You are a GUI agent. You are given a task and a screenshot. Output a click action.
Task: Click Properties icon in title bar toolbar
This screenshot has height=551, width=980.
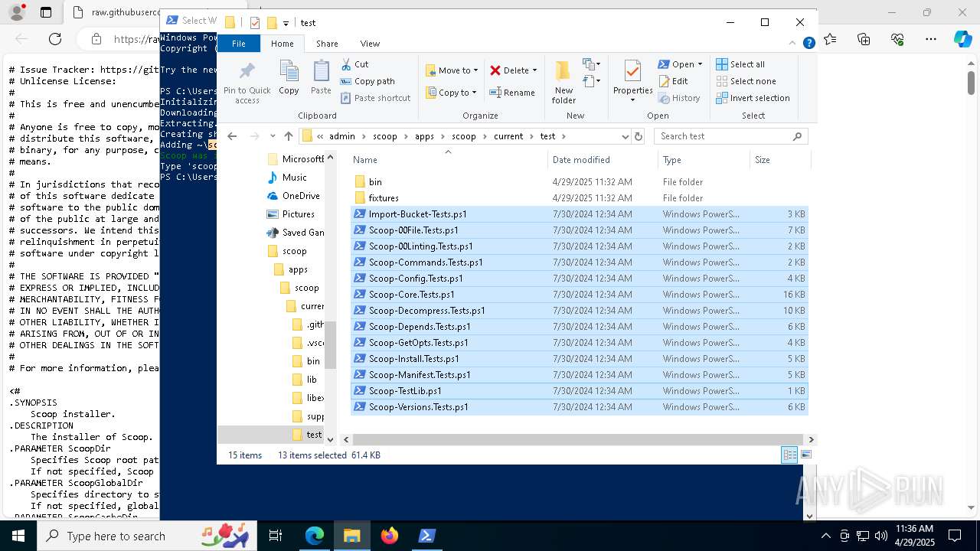[255, 23]
